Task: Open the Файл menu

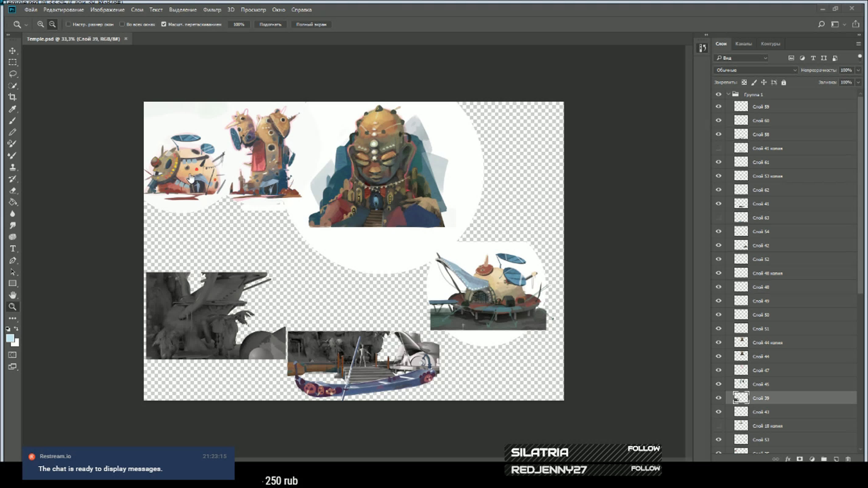Action: 31,10
